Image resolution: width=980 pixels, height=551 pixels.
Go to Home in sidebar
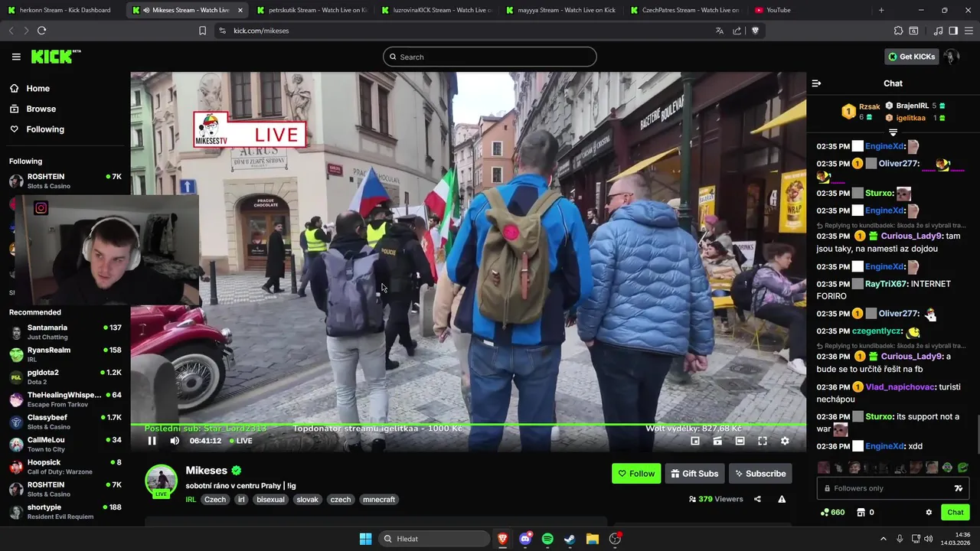(x=30, y=89)
